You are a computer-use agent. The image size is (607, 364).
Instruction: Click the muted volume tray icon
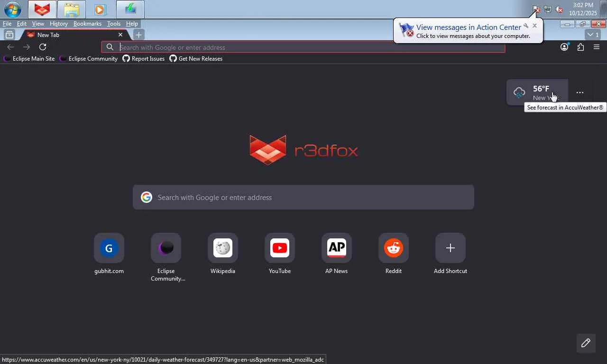click(x=559, y=9)
